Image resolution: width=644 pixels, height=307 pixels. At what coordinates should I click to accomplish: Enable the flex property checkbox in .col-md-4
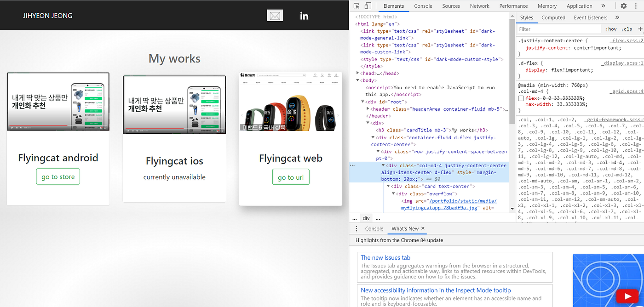click(x=520, y=98)
